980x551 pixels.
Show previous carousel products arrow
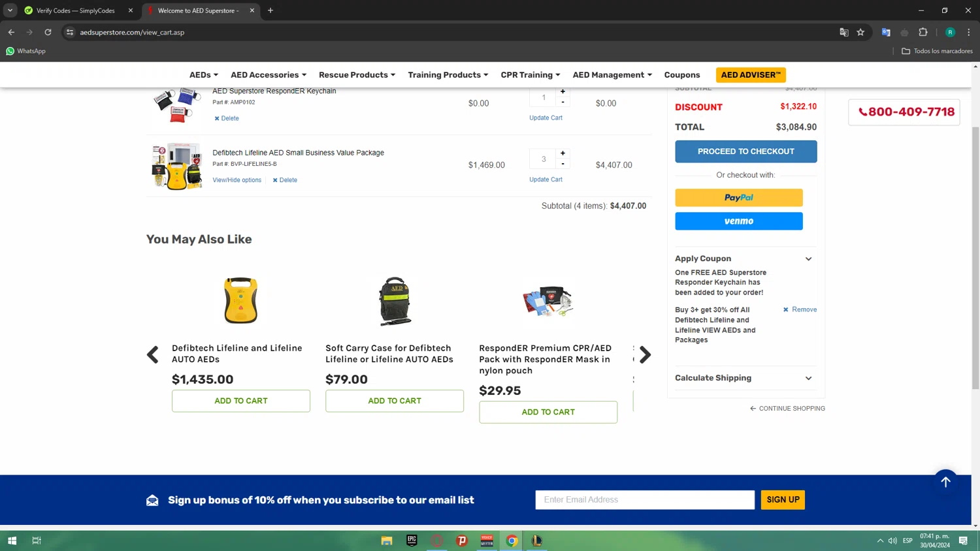pyautogui.click(x=152, y=354)
